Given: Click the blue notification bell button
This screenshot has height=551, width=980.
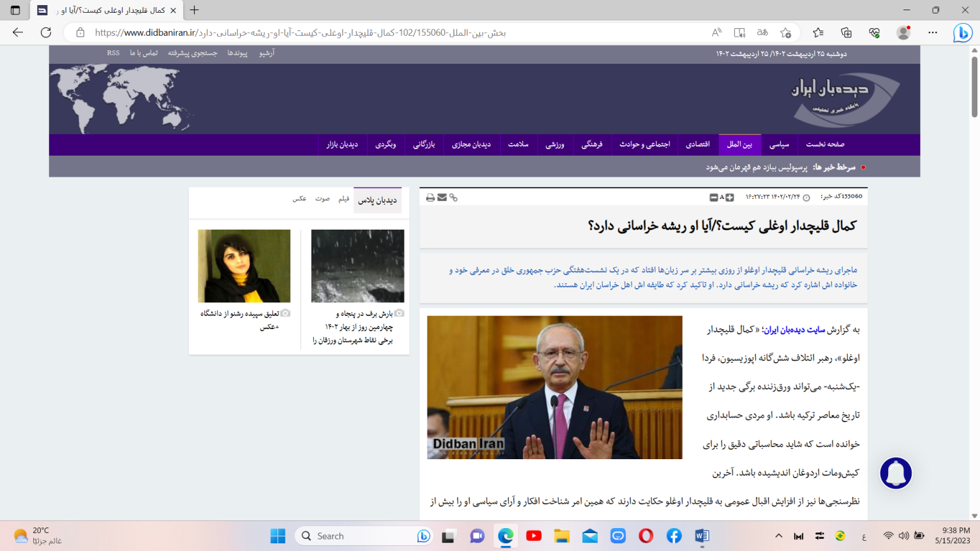Looking at the screenshot, I should tap(896, 473).
